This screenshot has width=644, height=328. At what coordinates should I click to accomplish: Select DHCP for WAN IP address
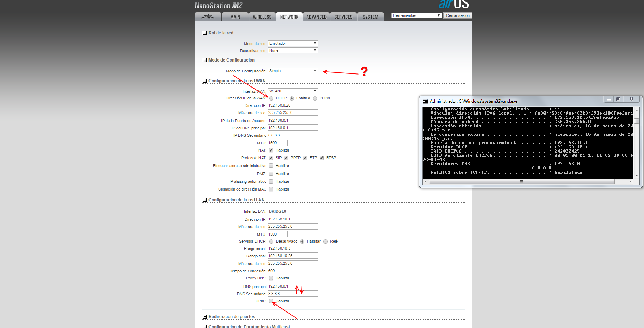[271, 98]
